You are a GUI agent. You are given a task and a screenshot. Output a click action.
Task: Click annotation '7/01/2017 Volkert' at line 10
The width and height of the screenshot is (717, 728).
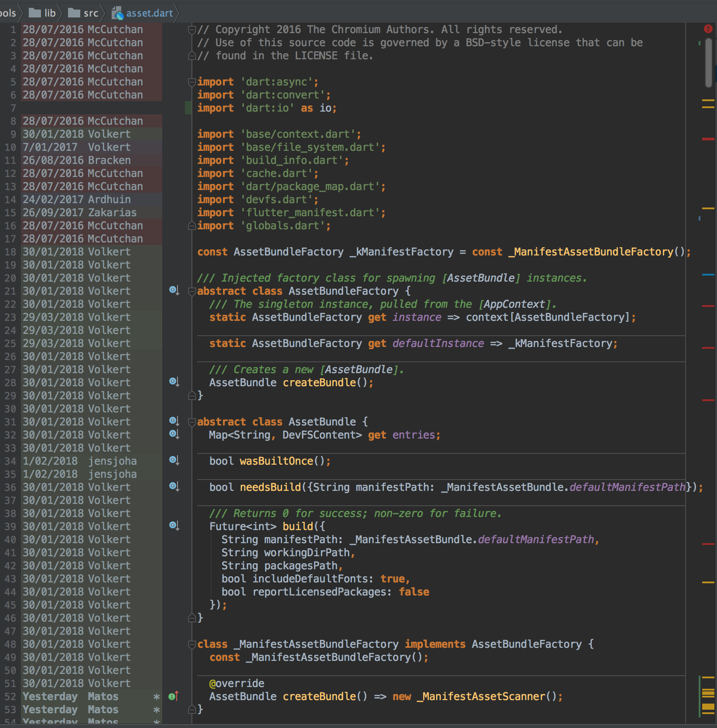click(x=77, y=147)
